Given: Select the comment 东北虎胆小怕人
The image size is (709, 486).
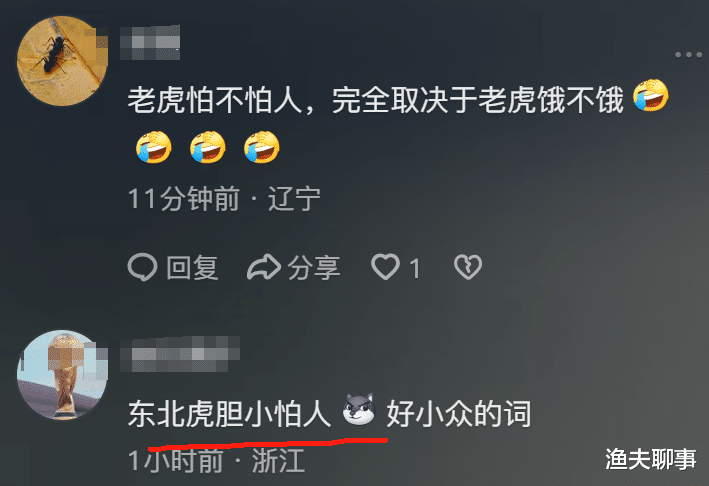Looking at the screenshot, I should (x=229, y=414).
